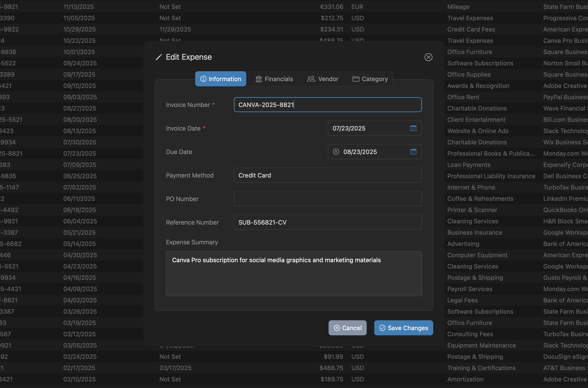
Task: Click the info icon on the Information tab
Action: pyautogui.click(x=203, y=79)
